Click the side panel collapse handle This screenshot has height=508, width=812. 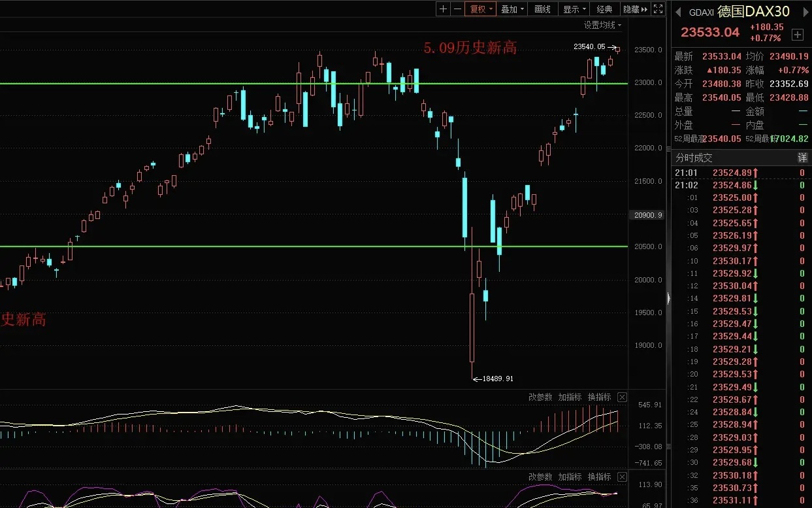pos(668,298)
